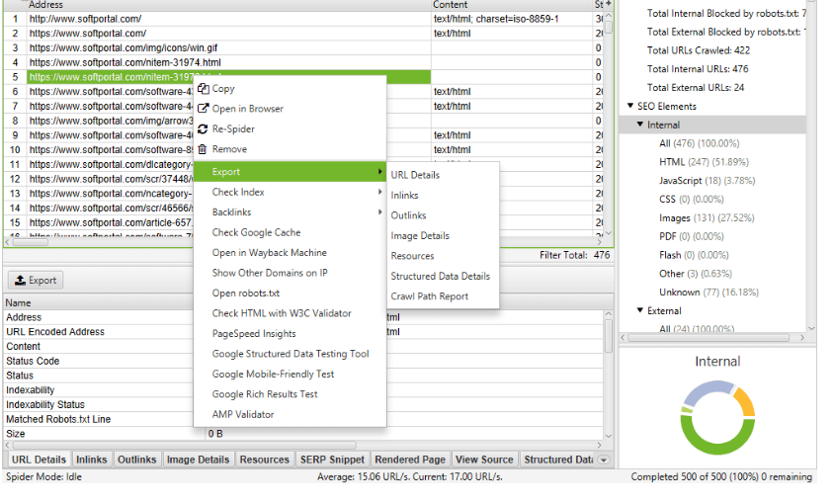Select the HTML (247) filter
The image size is (833, 504).
[704, 162]
